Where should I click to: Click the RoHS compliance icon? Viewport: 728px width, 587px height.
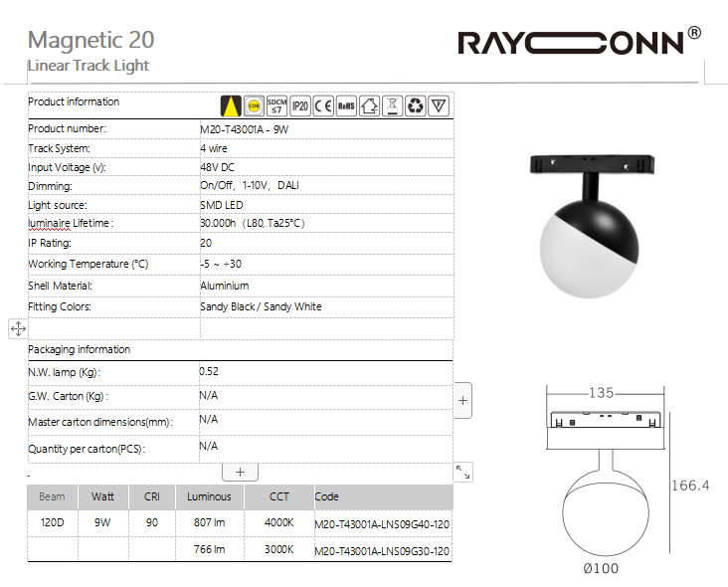pos(346,105)
